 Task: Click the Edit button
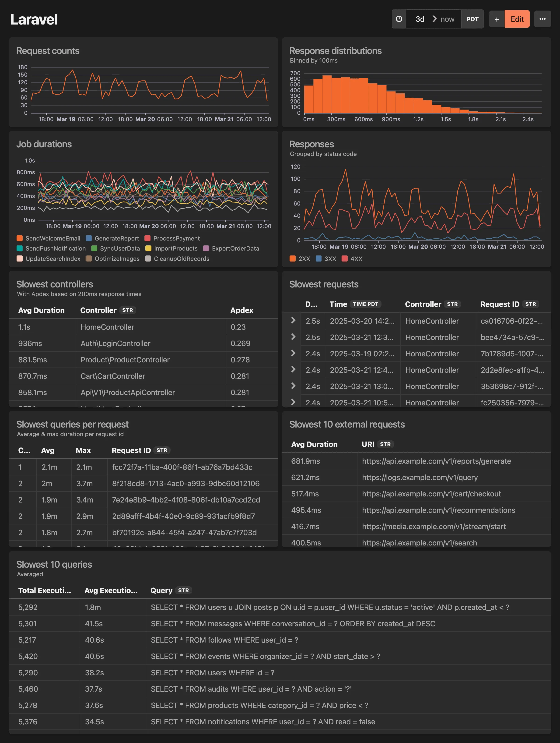517,19
